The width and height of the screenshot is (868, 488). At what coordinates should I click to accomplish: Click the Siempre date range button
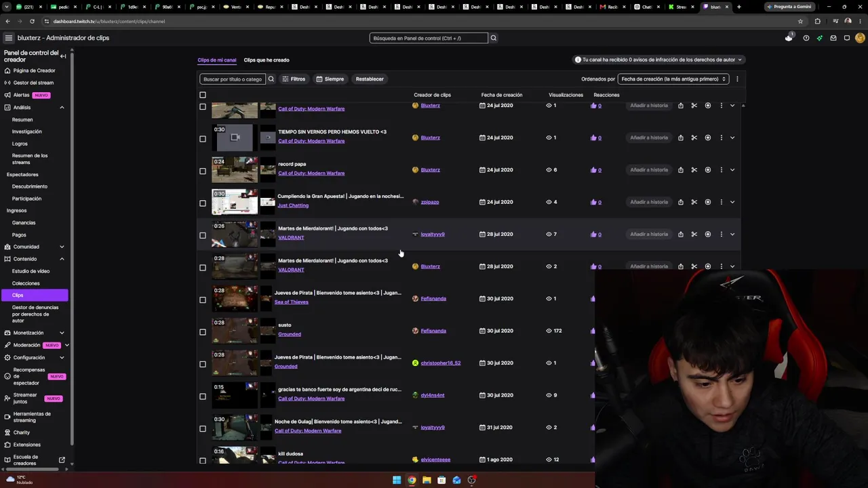point(330,79)
